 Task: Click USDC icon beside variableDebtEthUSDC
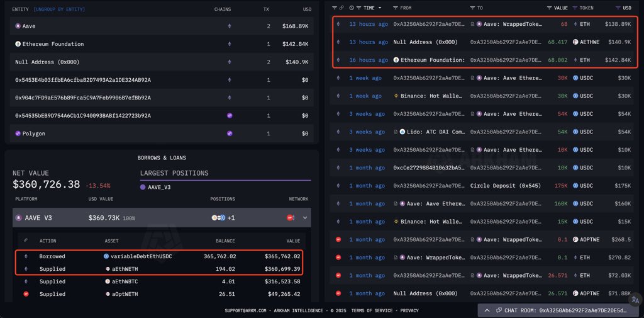click(x=106, y=256)
